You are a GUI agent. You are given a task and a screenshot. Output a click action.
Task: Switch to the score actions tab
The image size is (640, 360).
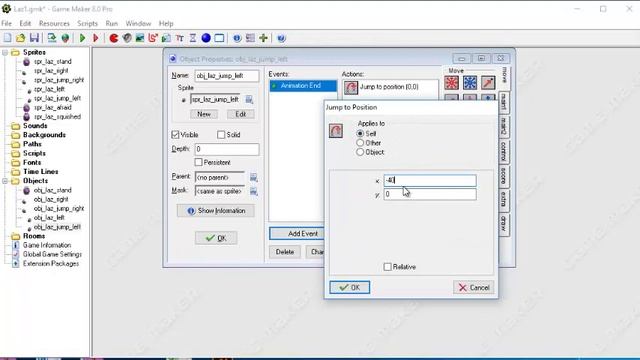[x=504, y=176]
